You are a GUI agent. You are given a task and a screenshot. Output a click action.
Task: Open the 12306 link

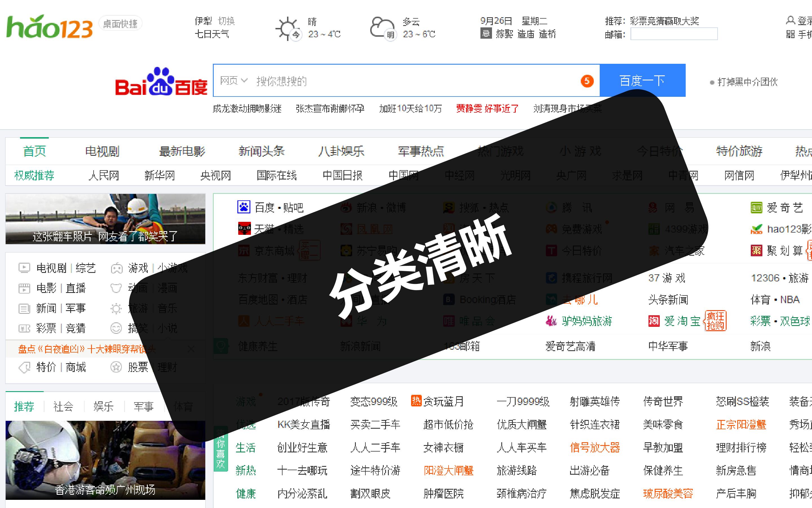tap(765, 278)
